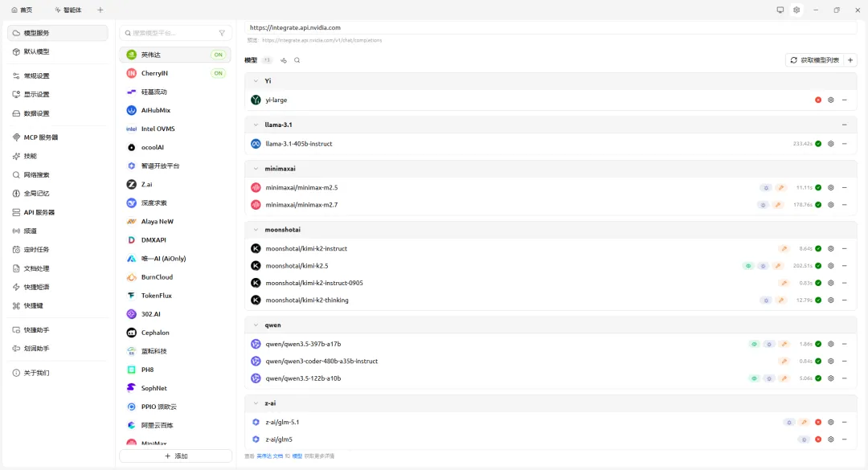Click qwen/qwen3.5-122b-a10b model name
This screenshot has height=470, width=868.
[303, 378]
